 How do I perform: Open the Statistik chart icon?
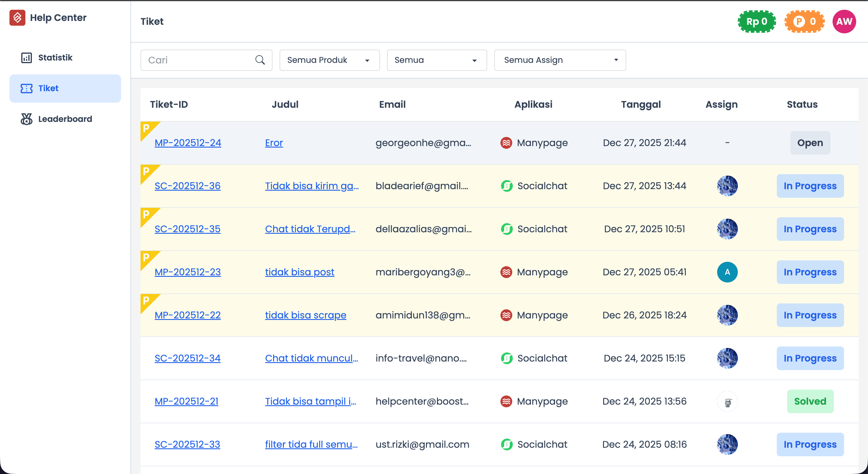click(x=26, y=58)
